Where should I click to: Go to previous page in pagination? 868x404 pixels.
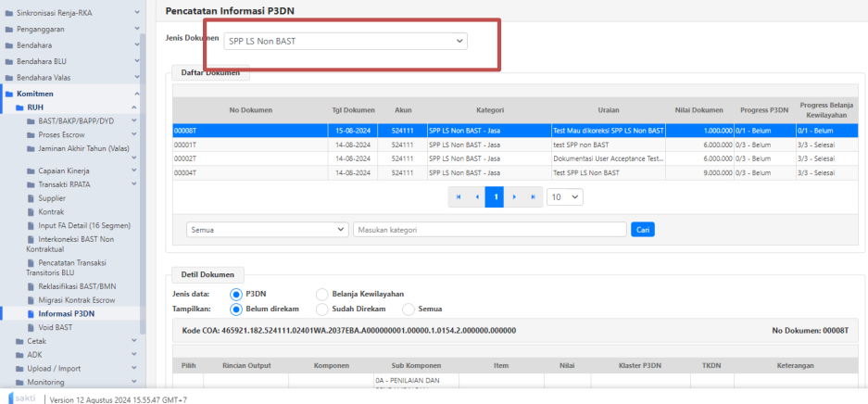click(477, 197)
